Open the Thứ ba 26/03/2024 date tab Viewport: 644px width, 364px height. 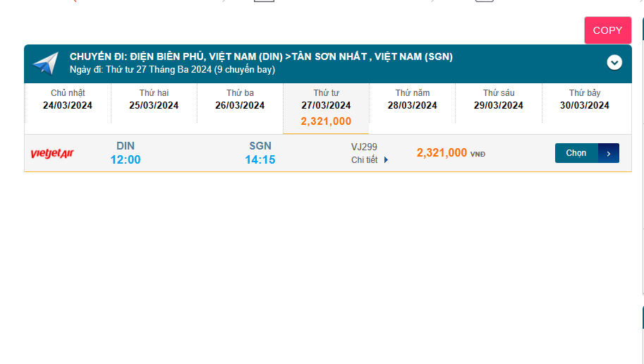pyautogui.click(x=240, y=99)
